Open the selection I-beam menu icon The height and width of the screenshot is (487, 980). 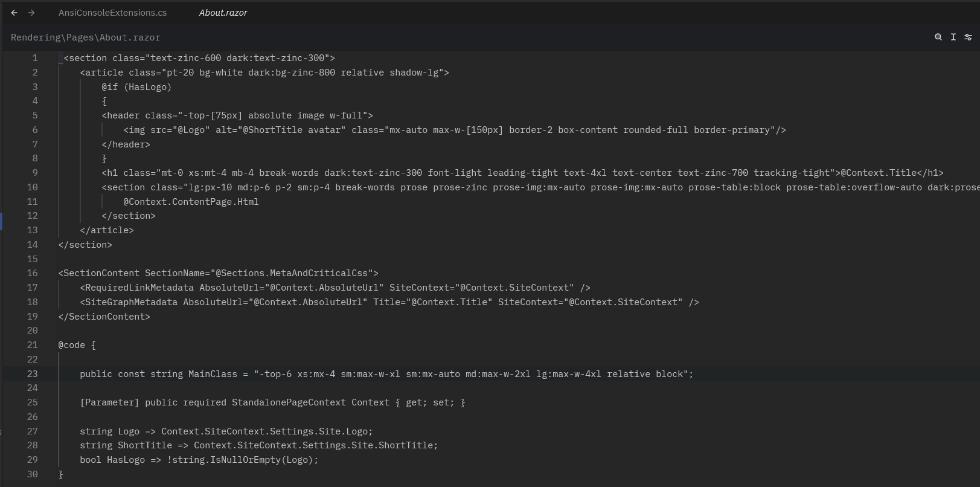pyautogui.click(x=953, y=37)
